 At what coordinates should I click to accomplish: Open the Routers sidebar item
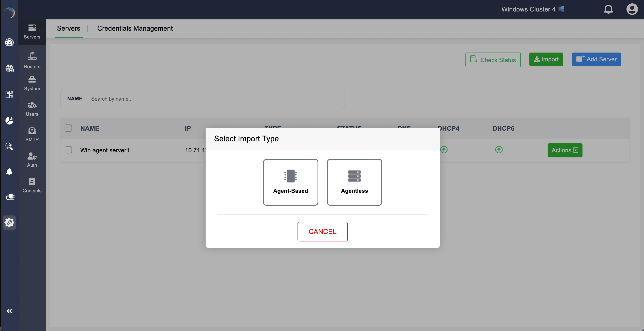click(x=32, y=60)
